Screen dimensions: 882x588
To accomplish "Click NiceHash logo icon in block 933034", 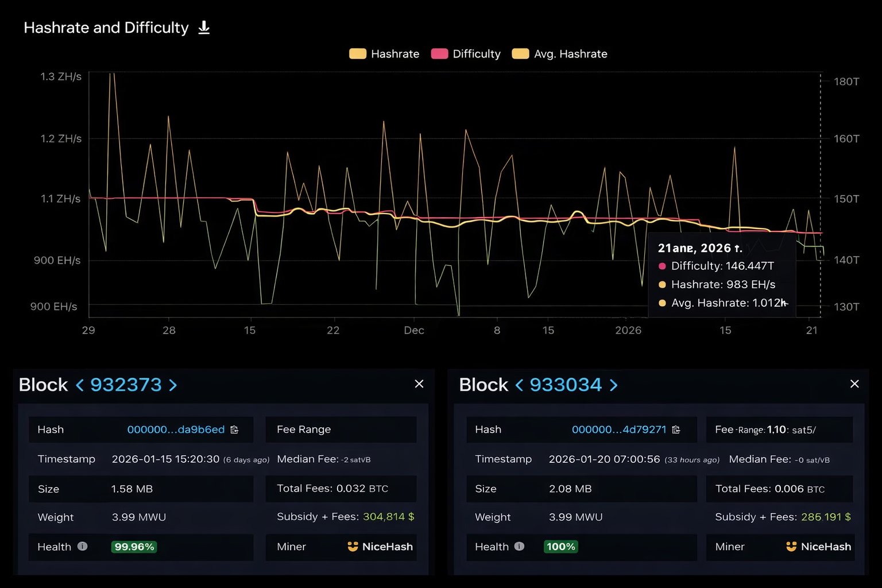I will pyautogui.click(x=791, y=547).
